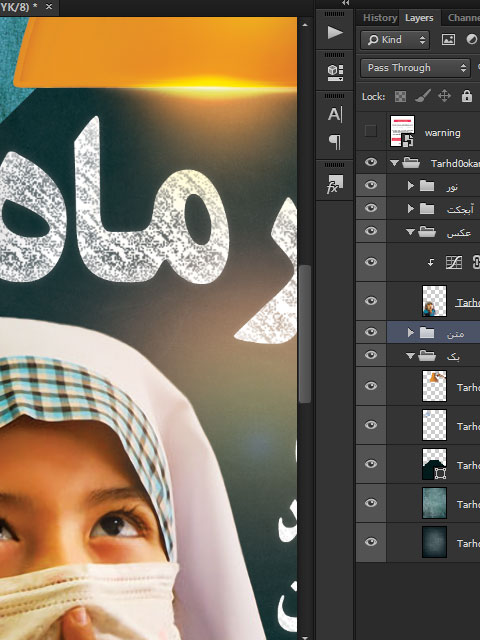Collapse the عکس layer group

[411, 232]
